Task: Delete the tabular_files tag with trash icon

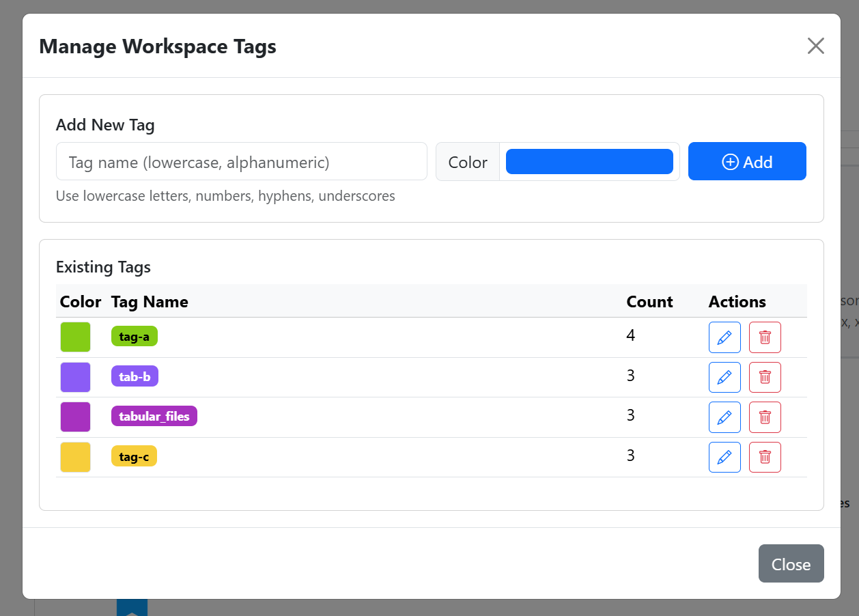Action: tap(765, 417)
